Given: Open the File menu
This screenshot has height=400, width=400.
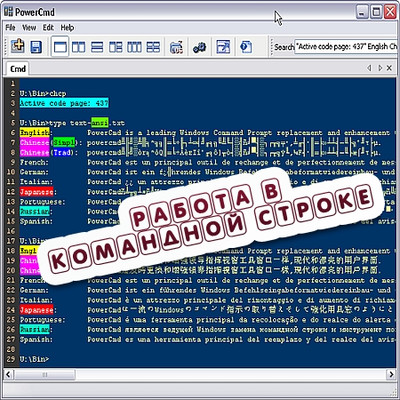Looking at the screenshot, I should click(x=10, y=28).
